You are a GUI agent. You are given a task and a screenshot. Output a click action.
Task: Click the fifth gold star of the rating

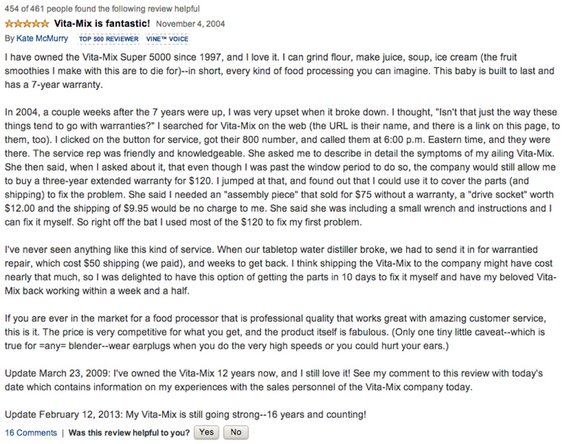coord(44,24)
